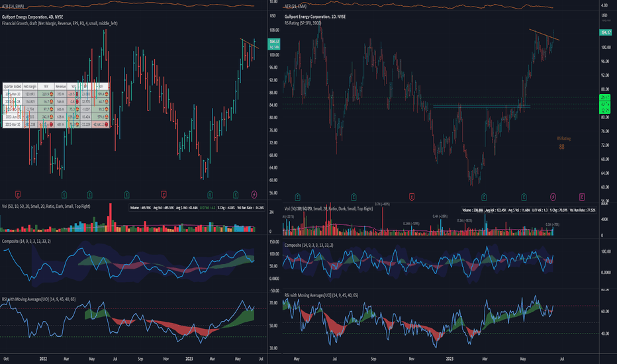
Task: Click the lightning bolt event marker on 4D chart
Action: point(254,195)
